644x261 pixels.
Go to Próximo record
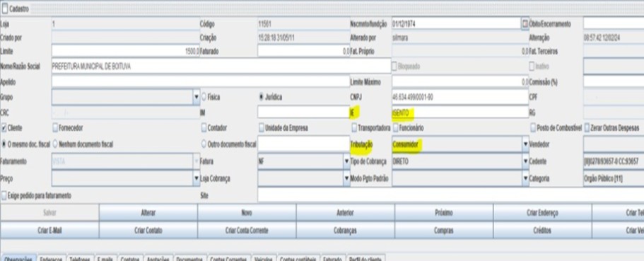pos(444,213)
